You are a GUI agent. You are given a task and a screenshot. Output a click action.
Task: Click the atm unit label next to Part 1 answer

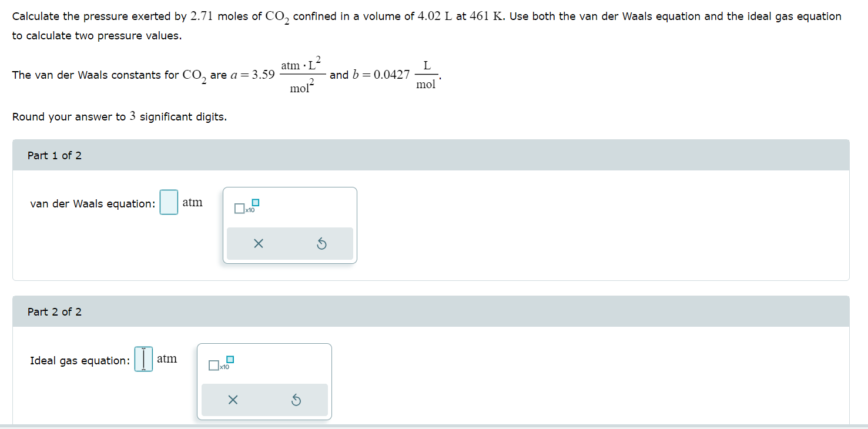192,202
